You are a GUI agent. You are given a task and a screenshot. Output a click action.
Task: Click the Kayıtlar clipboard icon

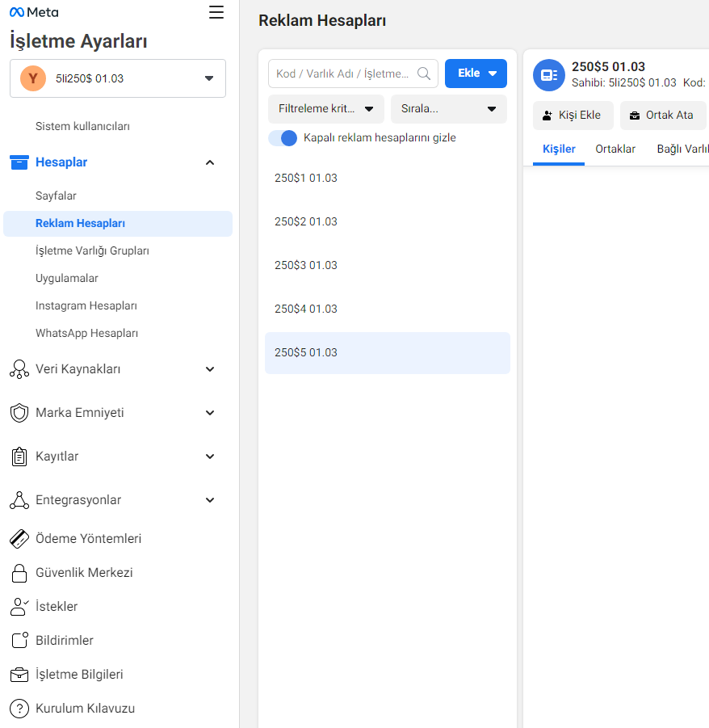pyautogui.click(x=19, y=457)
